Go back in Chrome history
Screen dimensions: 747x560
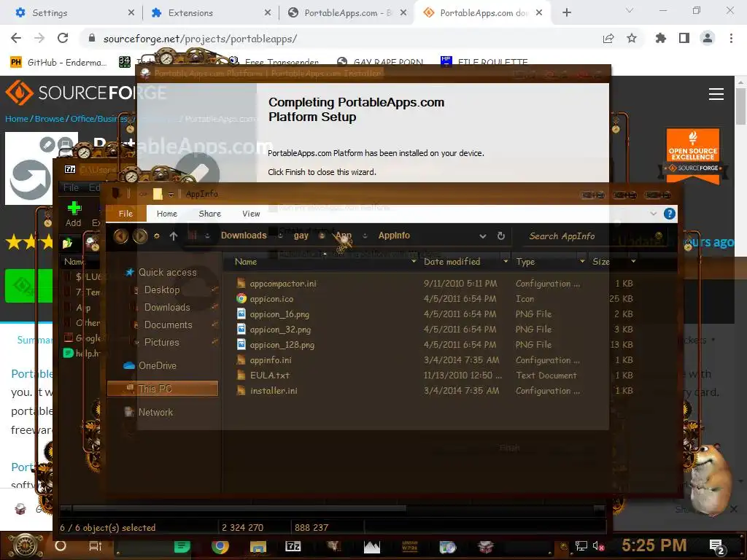pyautogui.click(x=16, y=38)
